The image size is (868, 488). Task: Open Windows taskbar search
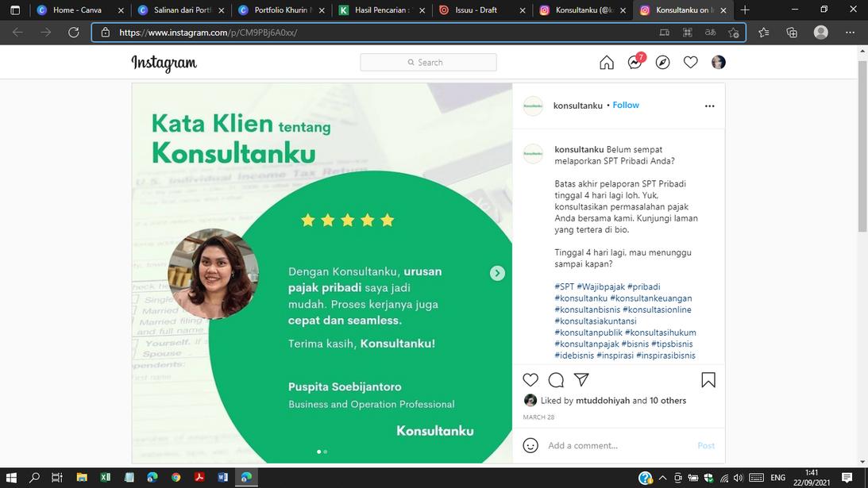[x=34, y=478]
